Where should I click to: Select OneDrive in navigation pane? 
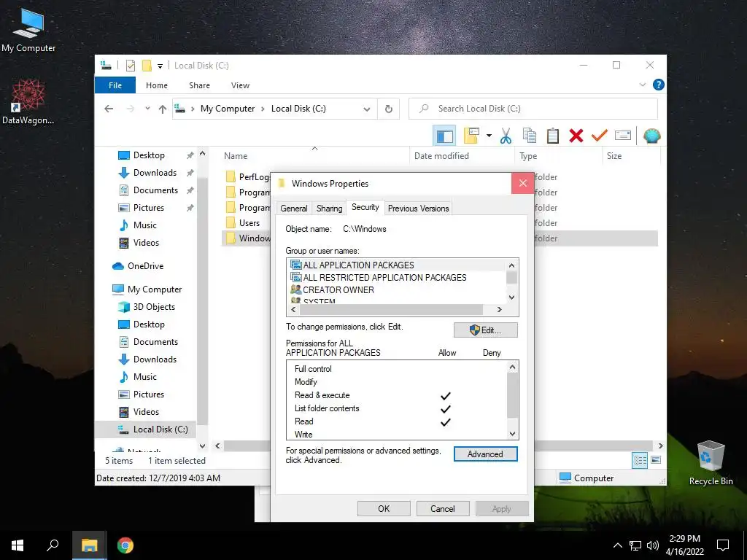pyautogui.click(x=145, y=265)
